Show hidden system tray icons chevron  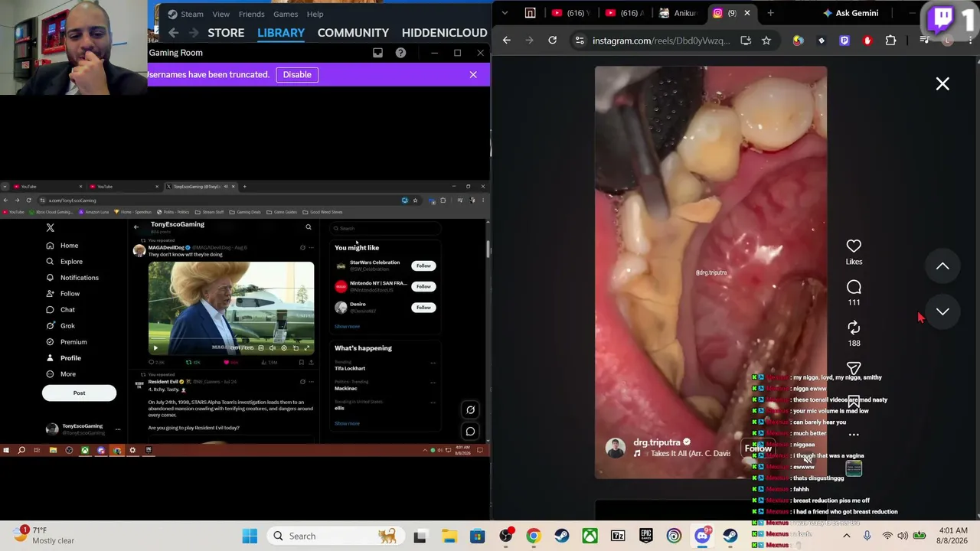pyautogui.click(x=845, y=536)
